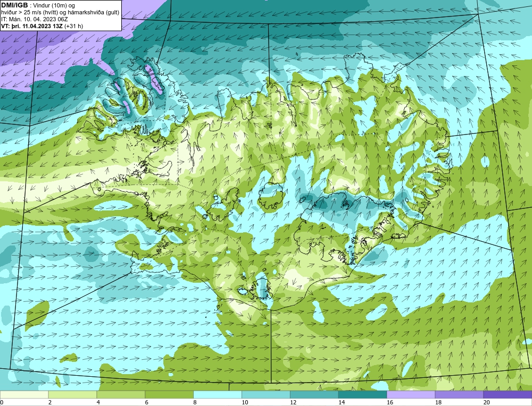The height and width of the screenshot is (406, 532).
Task: Click the scale label '16'
Action: click(390, 402)
